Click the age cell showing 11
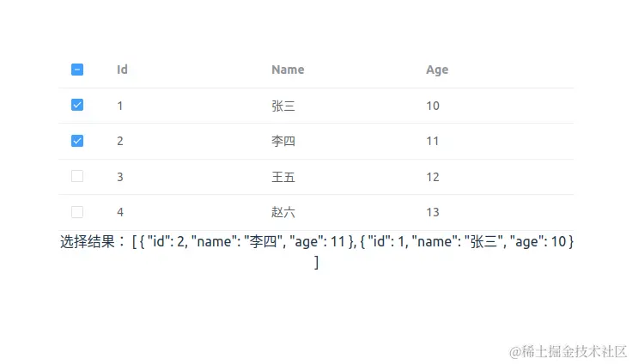The image size is (632, 364). coord(433,141)
